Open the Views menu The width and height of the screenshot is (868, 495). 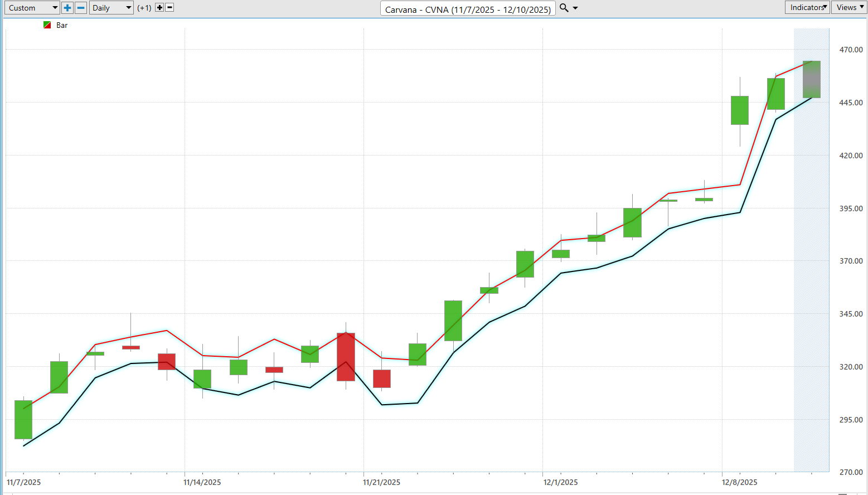(849, 7)
